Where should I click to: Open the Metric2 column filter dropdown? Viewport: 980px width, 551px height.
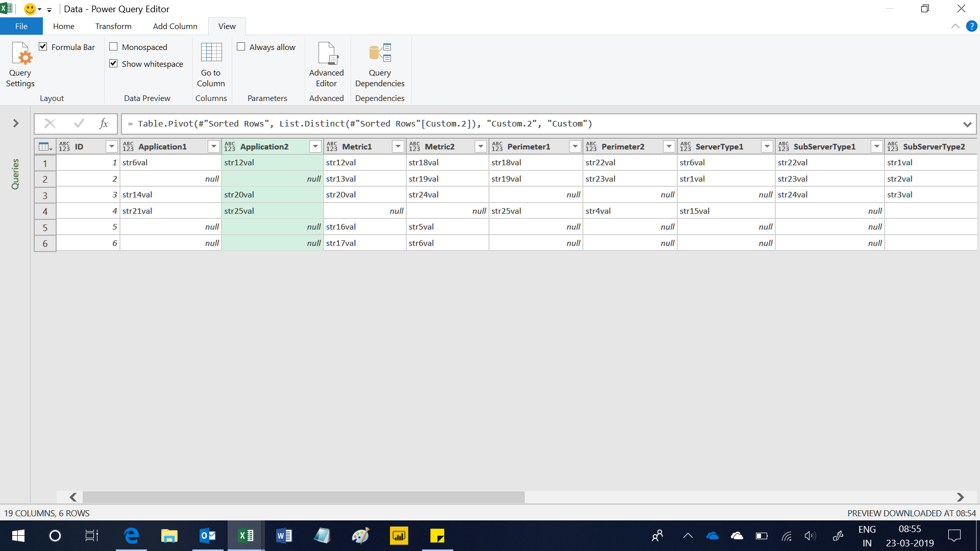click(x=481, y=147)
